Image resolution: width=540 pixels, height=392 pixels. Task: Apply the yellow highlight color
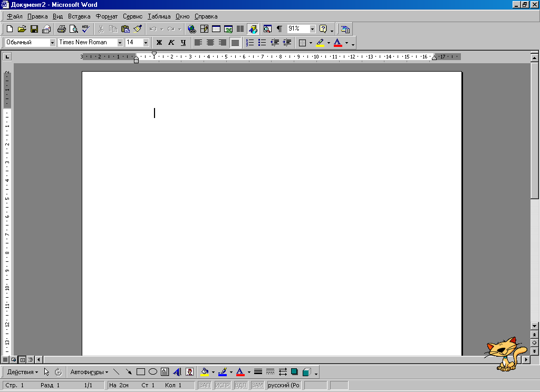click(x=320, y=43)
